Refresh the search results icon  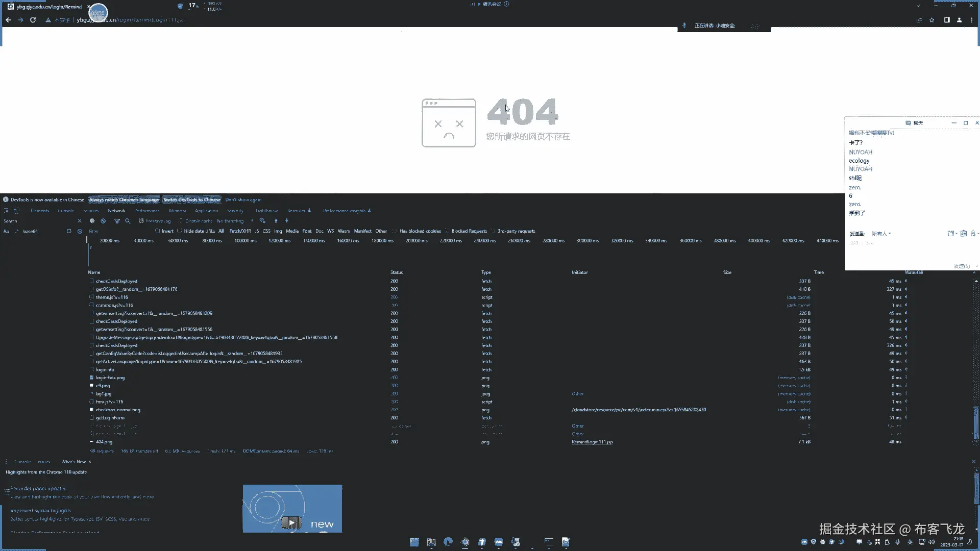click(69, 231)
